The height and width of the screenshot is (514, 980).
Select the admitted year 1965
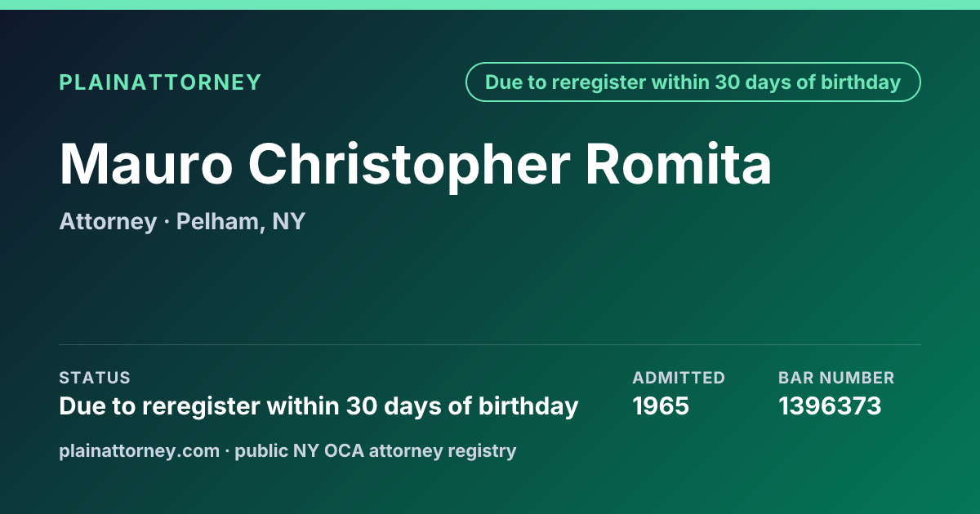pos(661,405)
